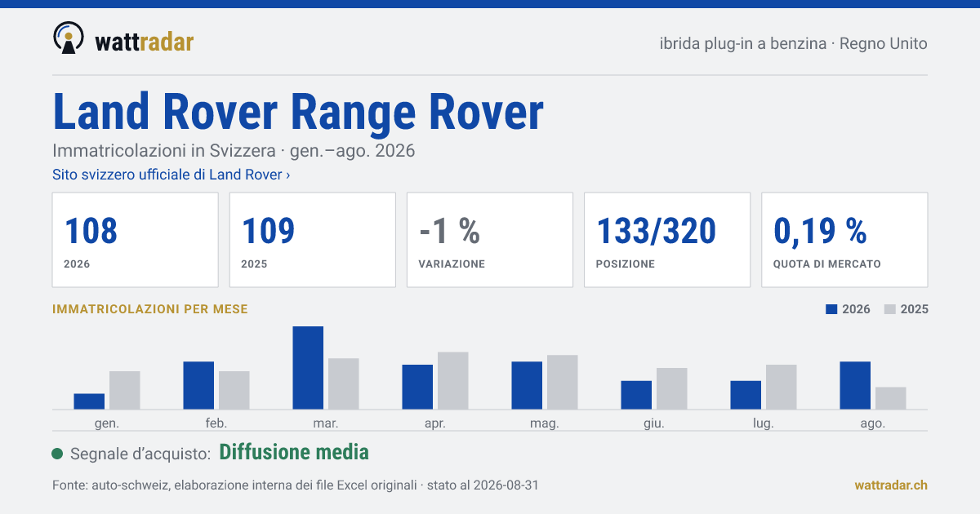980x514 pixels.
Task: Click the gray 2025 bar for mar.
Action: (344, 383)
